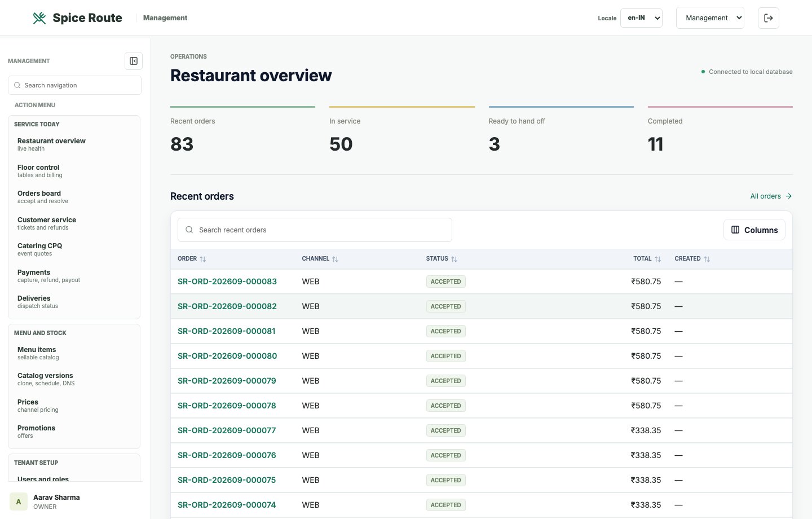The image size is (812, 519).
Task: Go to Floor control
Action: [74, 171]
